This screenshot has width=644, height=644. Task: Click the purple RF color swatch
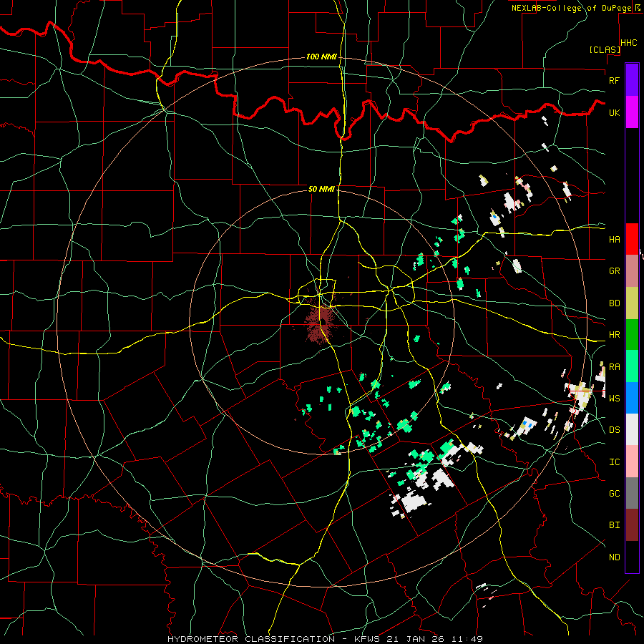coord(632,80)
